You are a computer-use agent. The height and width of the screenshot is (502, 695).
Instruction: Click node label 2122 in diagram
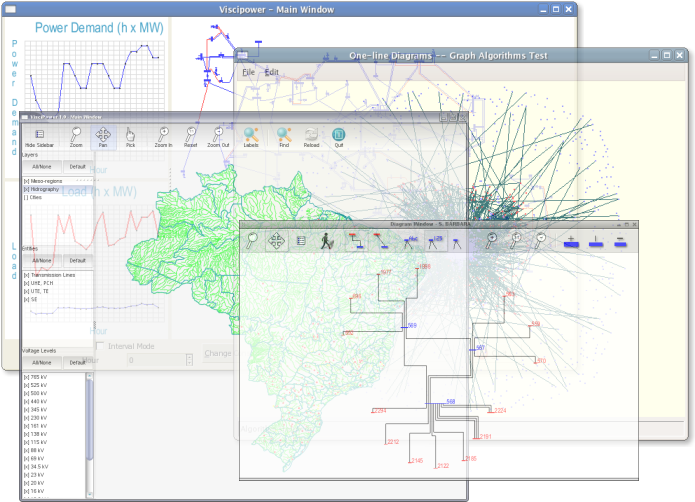pyautogui.click(x=443, y=466)
